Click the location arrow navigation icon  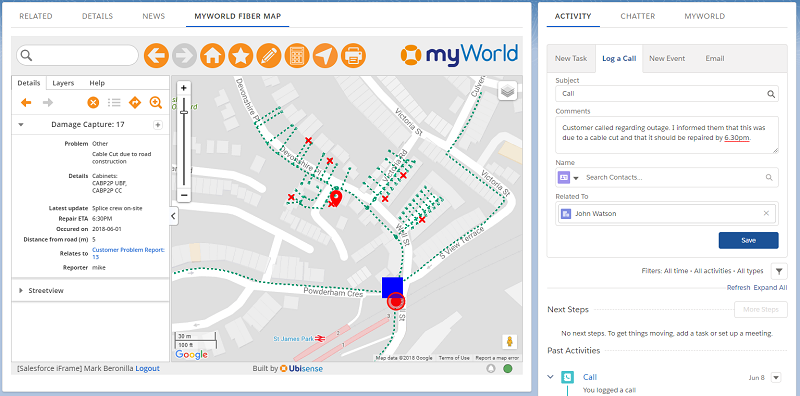coord(324,56)
